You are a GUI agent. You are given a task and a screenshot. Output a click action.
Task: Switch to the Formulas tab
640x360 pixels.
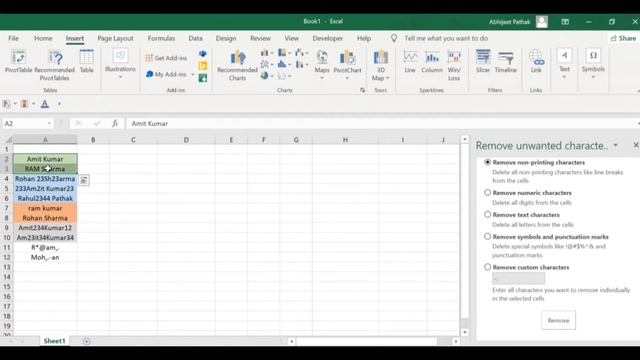(161, 38)
